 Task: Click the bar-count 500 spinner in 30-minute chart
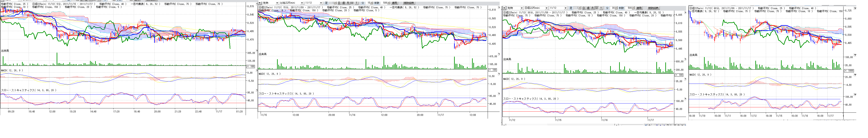pos(630,8)
